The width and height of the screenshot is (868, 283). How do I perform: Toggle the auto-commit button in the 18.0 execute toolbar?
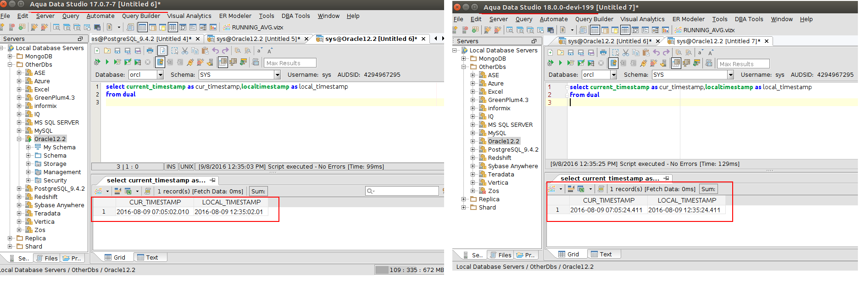(613, 62)
